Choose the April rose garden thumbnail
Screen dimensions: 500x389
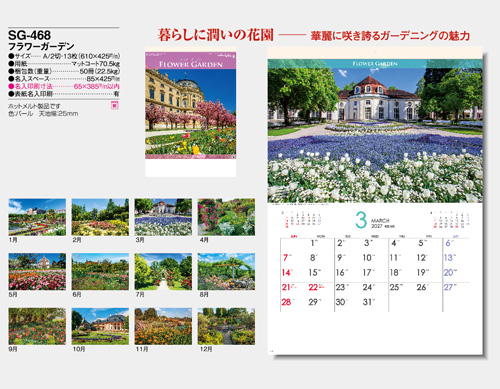coord(226,217)
